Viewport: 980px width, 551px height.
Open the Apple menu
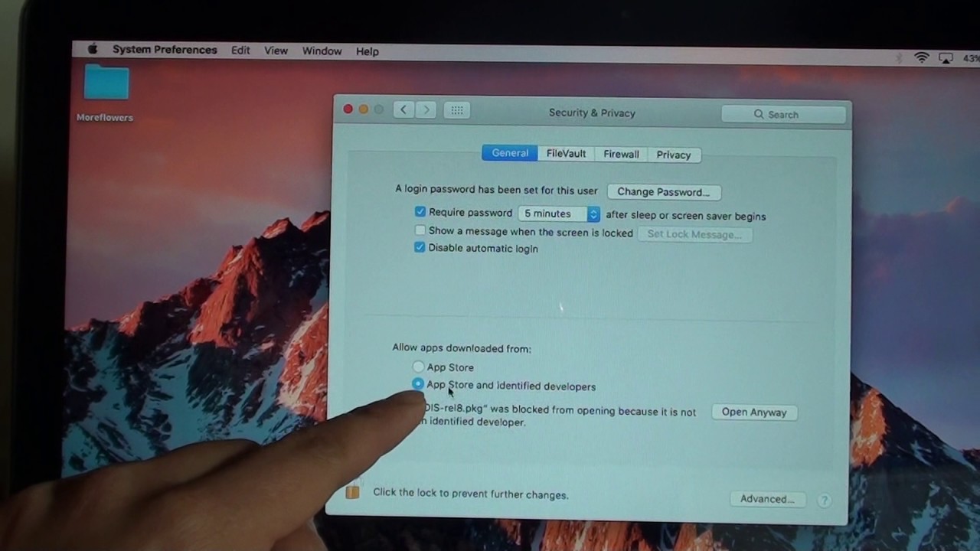[x=93, y=49]
